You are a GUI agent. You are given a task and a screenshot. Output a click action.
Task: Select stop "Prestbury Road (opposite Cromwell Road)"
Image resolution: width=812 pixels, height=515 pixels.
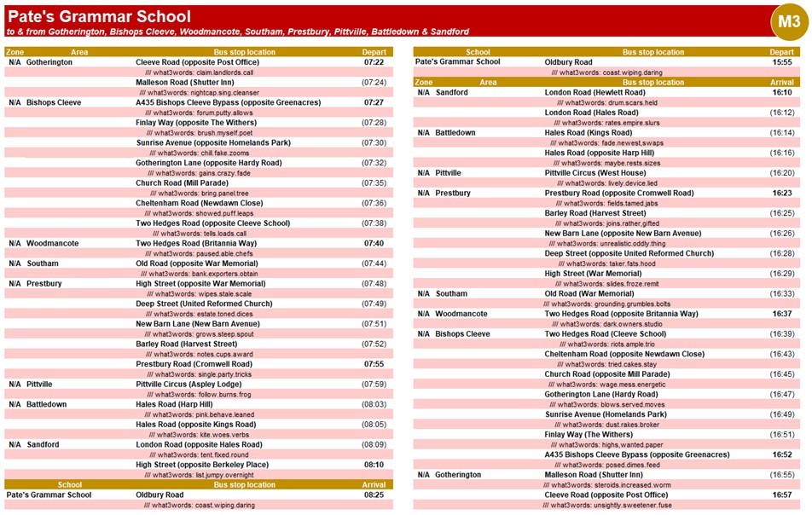[x=619, y=194]
